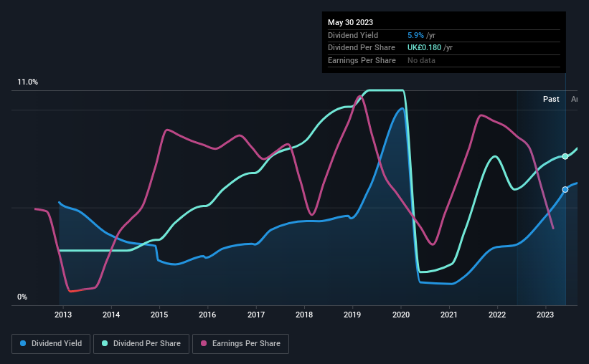Click the teal Dividend Per Share legend dot
Image resolution: width=589 pixels, height=364 pixels.
pyautogui.click(x=105, y=343)
